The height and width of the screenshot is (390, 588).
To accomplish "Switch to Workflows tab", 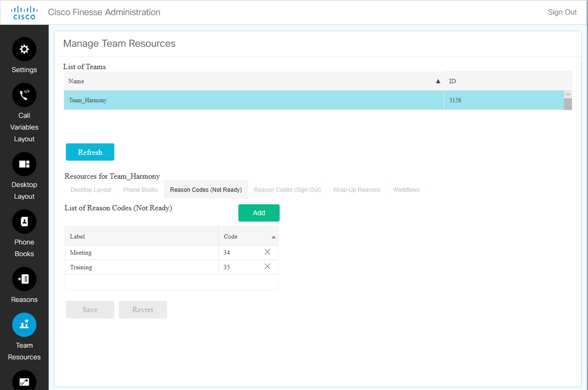I will [x=406, y=190].
